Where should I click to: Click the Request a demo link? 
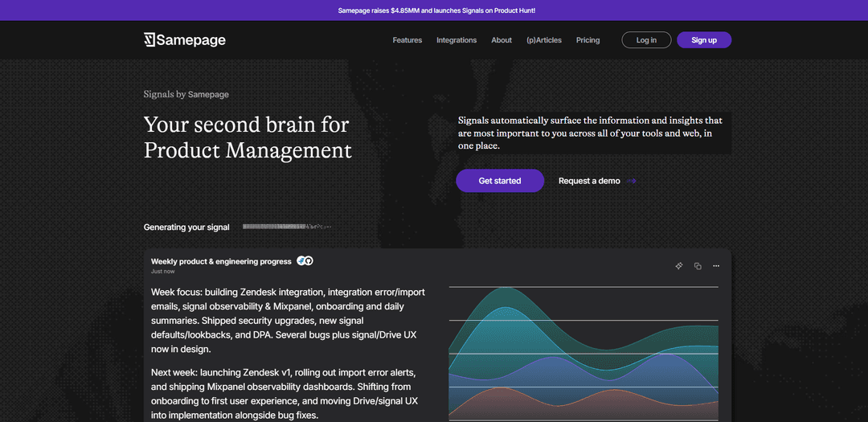point(589,181)
